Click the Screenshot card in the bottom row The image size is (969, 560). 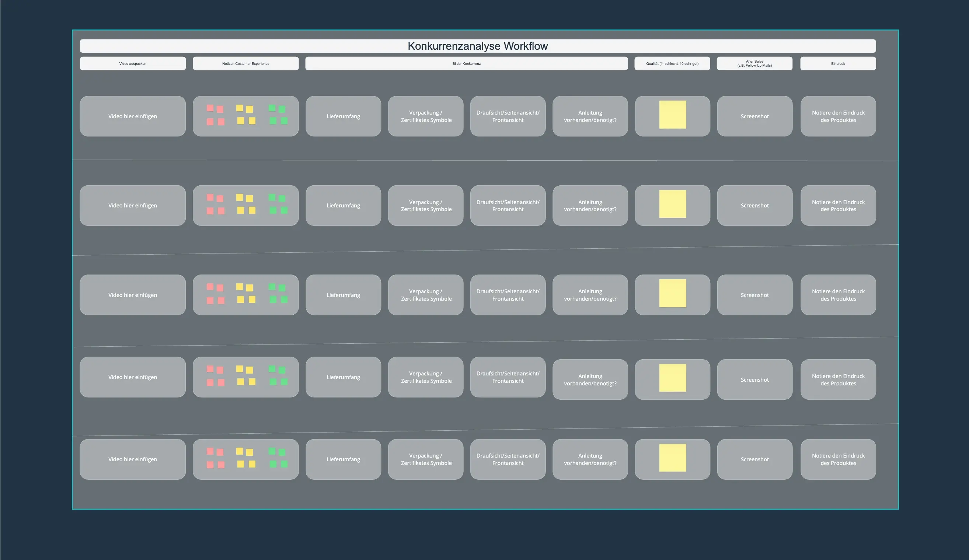[x=754, y=459]
